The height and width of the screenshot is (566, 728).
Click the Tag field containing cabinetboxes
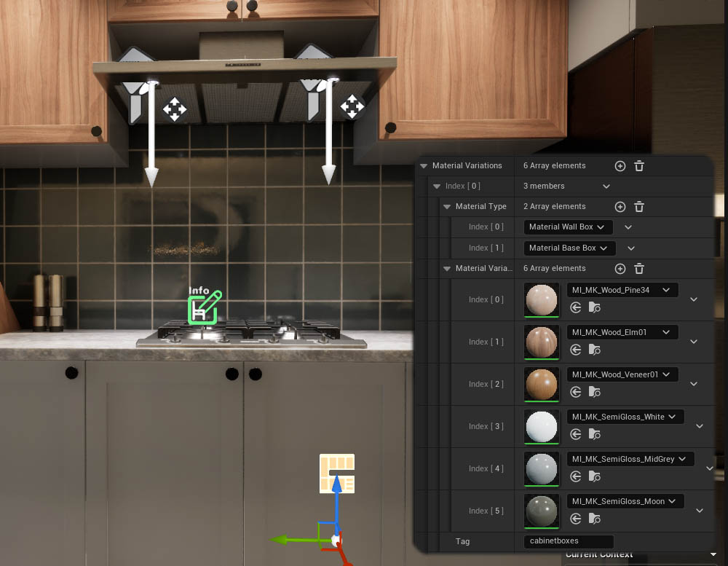tap(569, 541)
